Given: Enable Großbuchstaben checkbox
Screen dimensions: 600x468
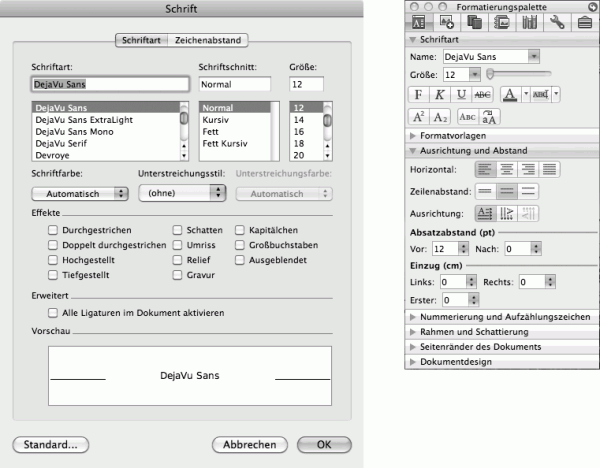Looking at the screenshot, I should (240, 245).
